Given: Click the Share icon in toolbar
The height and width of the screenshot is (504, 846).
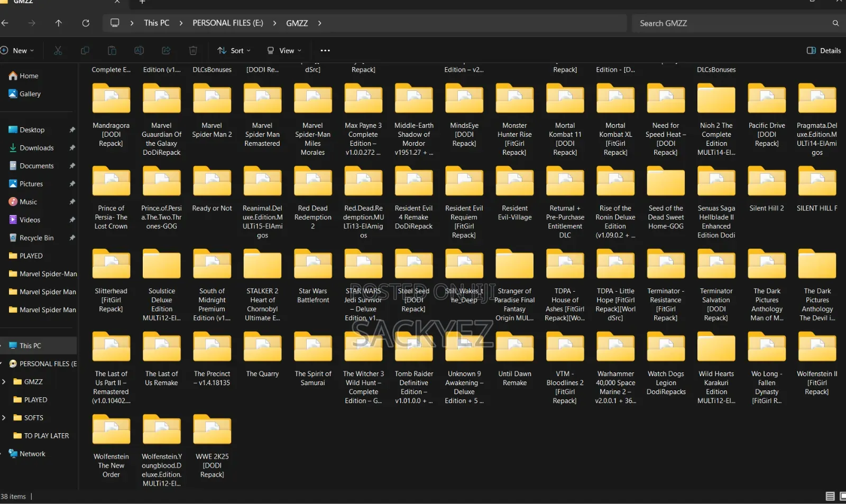Looking at the screenshot, I should pos(166,51).
